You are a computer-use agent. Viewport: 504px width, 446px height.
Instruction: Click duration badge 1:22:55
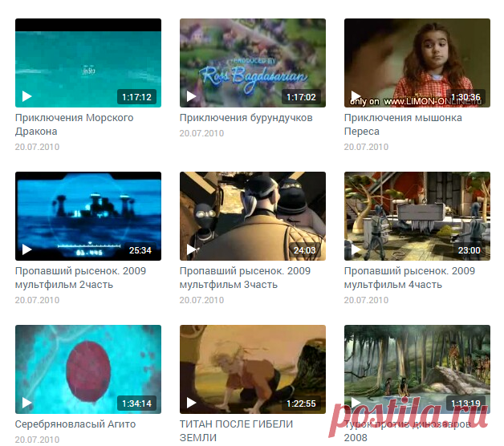(301, 403)
